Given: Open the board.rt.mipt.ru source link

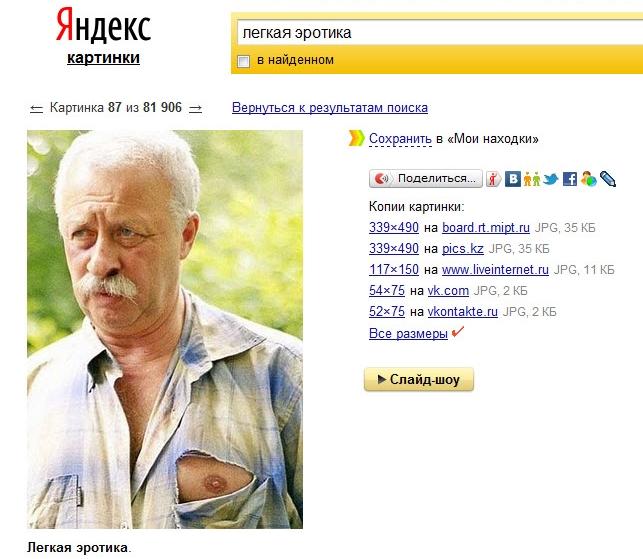Looking at the screenshot, I should click(x=486, y=228).
